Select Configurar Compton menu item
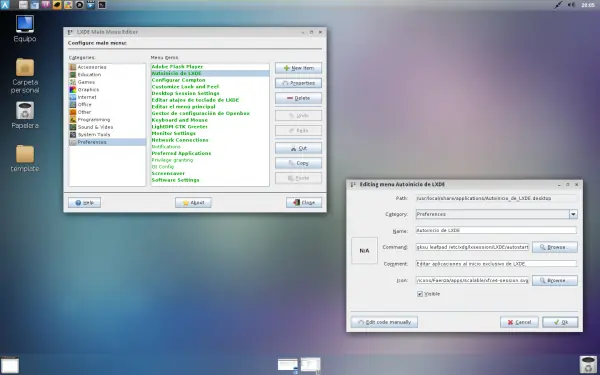This screenshot has width=600, height=375. pyautogui.click(x=210, y=80)
